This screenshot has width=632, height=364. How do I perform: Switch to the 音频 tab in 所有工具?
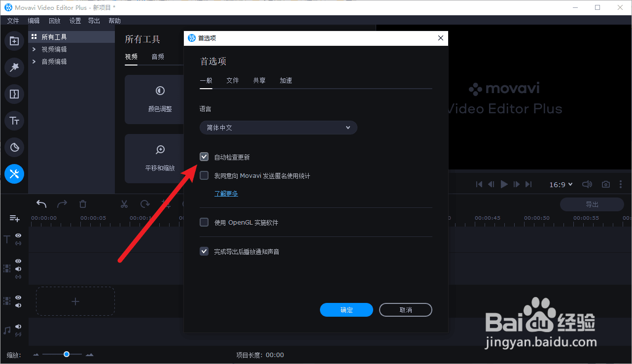tap(158, 57)
